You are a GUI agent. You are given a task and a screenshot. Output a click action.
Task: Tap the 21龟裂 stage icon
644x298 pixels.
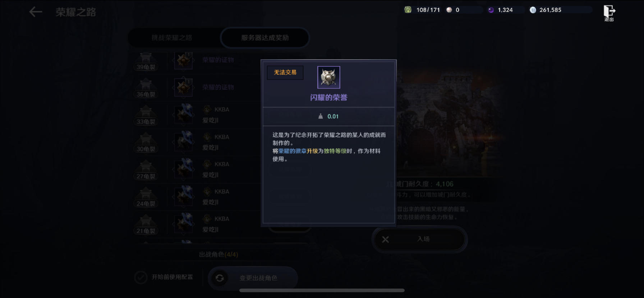point(146,225)
